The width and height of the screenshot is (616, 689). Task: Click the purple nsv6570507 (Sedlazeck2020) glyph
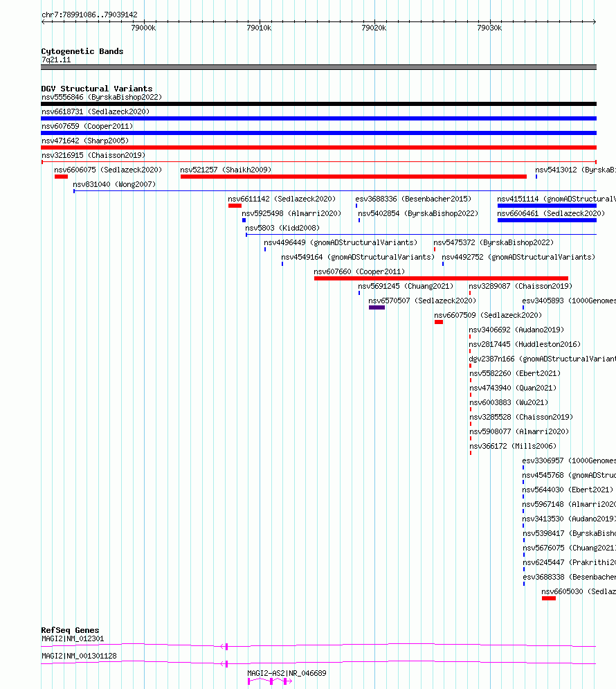pos(377,307)
